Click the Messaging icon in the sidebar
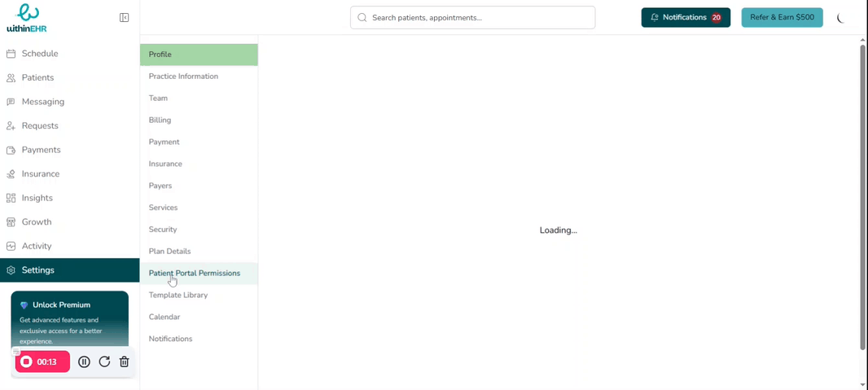Screen dimensions: 868x390 click(11, 102)
